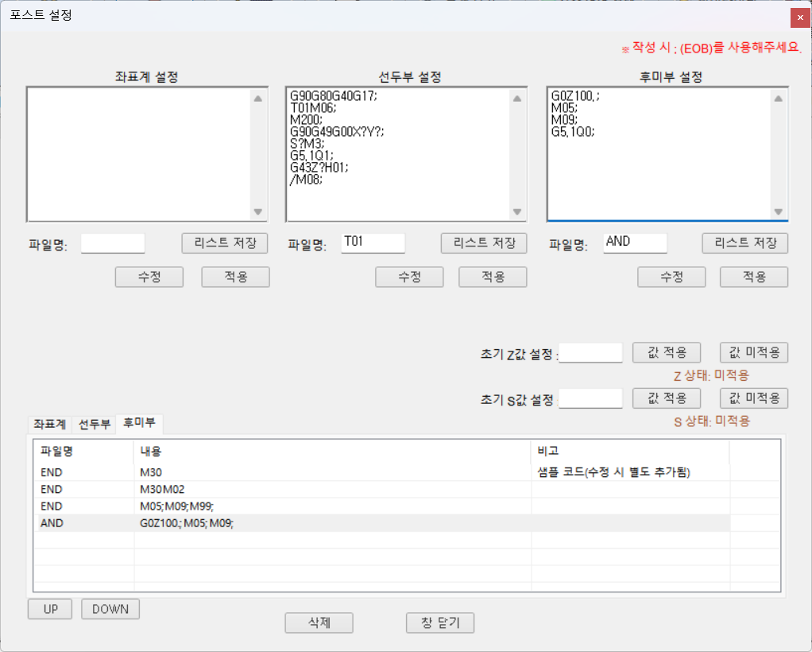
Task: Click the 창 닫기 button
Action: click(x=439, y=623)
